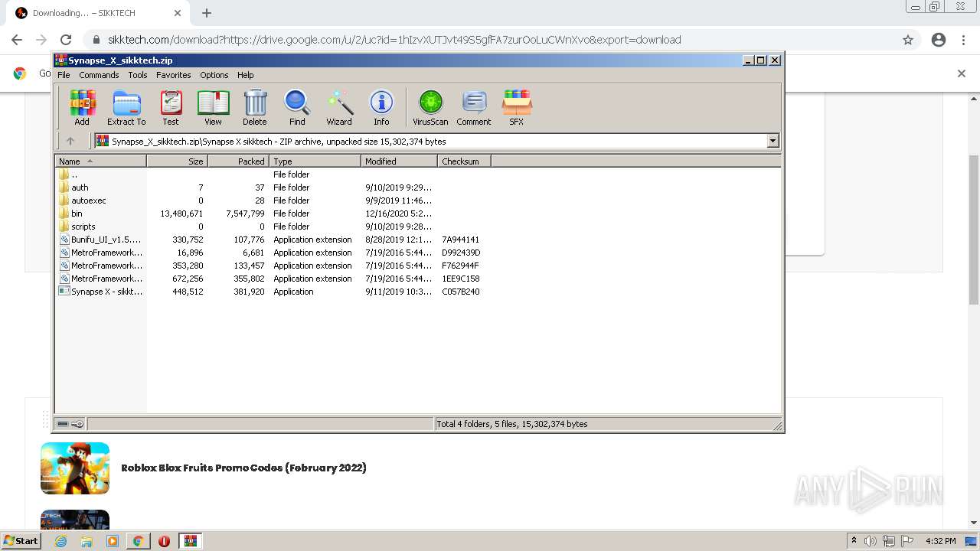
Task: Sort files by Checksum column
Action: (464, 161)
